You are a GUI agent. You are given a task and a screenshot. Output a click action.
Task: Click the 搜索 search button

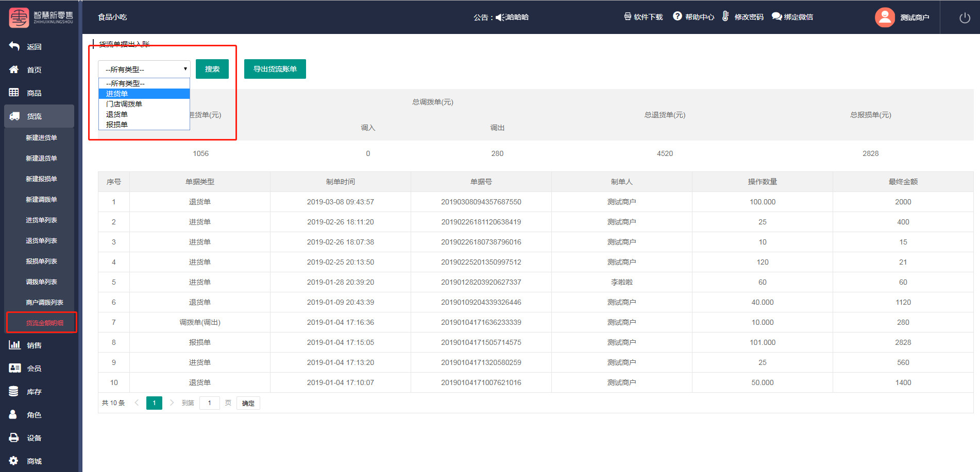pyautogui.click(x=212, y=69)
